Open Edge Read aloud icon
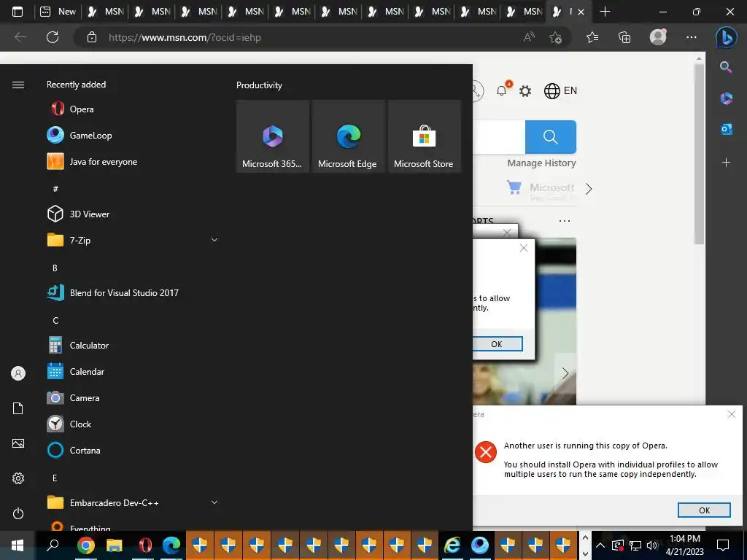Viewport: 747px width, 560px height. (x=529, y=37)
